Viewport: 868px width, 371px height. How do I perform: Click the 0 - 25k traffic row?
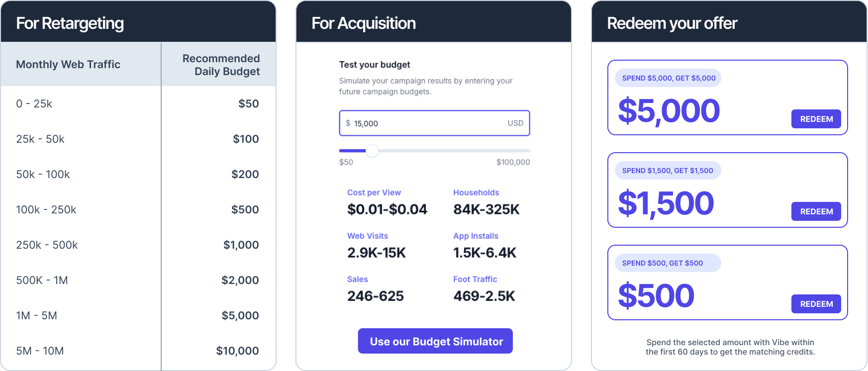tap(138, 103)
